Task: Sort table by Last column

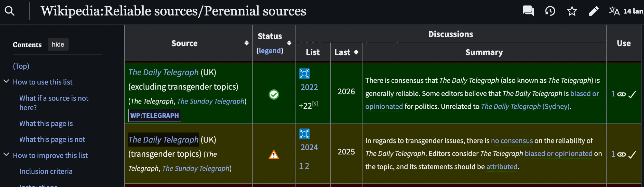Action: 356,52
